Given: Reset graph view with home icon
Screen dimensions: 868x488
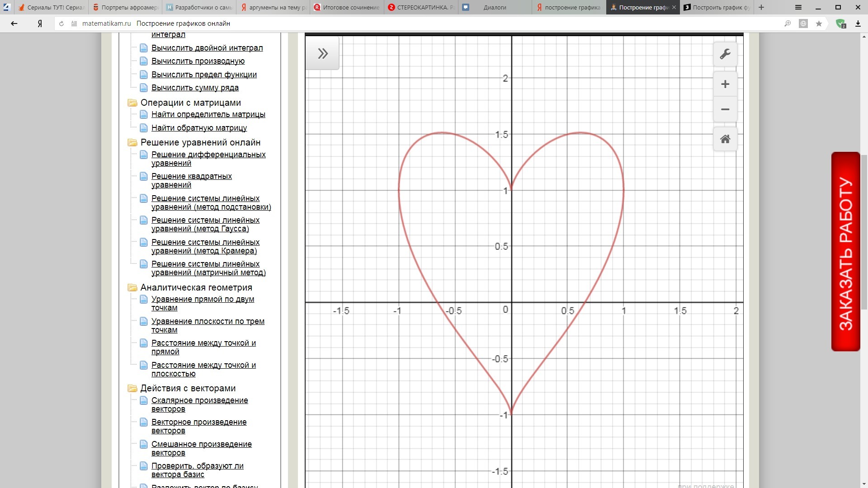Looking at the screenshot, I should pyautogui.click(x=725, y=139).
